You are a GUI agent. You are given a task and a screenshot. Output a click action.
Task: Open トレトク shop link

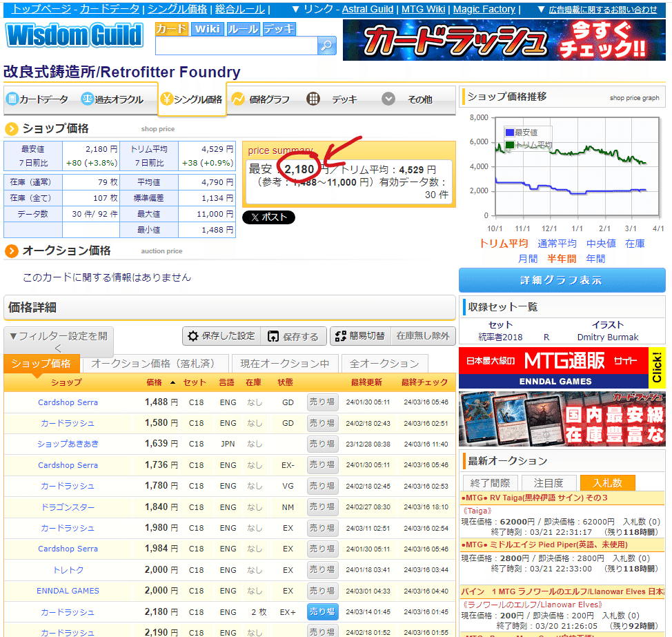click(x=68, y=569)
